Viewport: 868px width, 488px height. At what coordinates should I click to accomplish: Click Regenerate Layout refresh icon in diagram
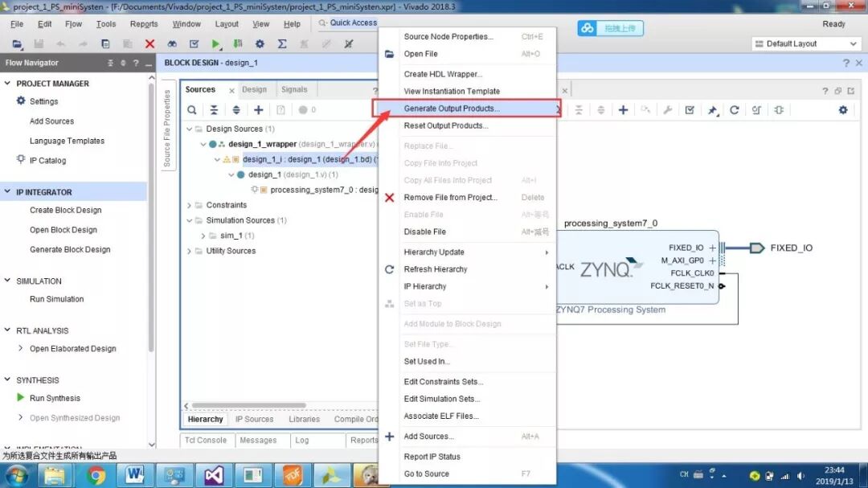tap(734, 109)
